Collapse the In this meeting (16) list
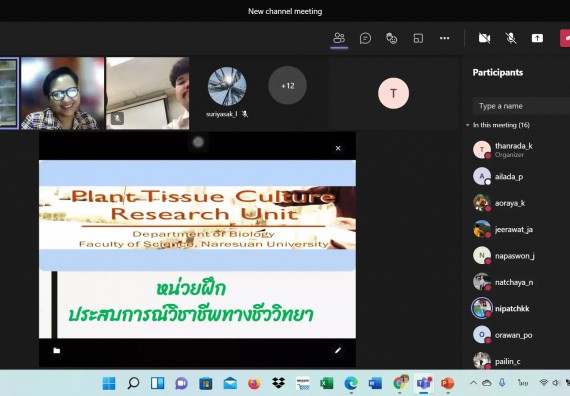The image size is (570, 396). 467,125
